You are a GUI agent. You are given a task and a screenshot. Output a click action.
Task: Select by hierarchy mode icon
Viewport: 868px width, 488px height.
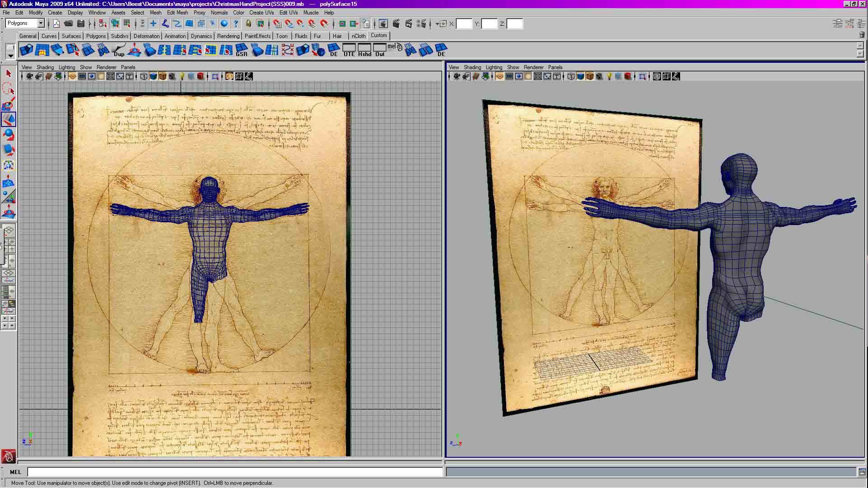click(x=103, y=23)
